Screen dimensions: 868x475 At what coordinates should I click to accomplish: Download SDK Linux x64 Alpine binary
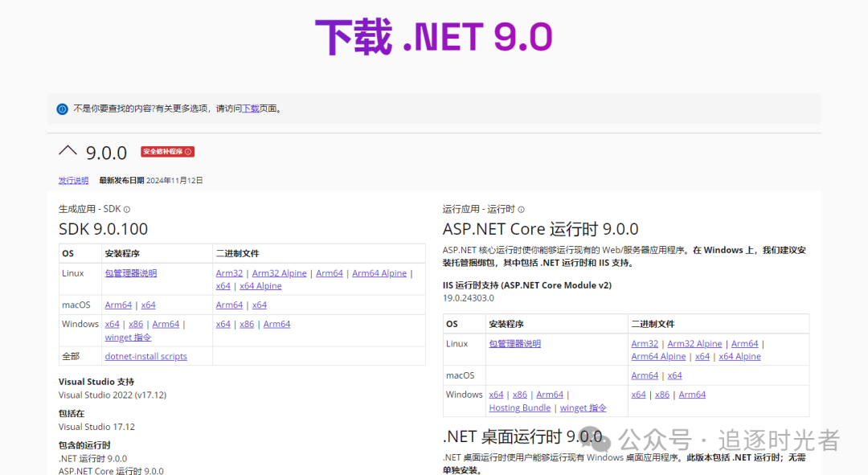click(x=260, y=285)
